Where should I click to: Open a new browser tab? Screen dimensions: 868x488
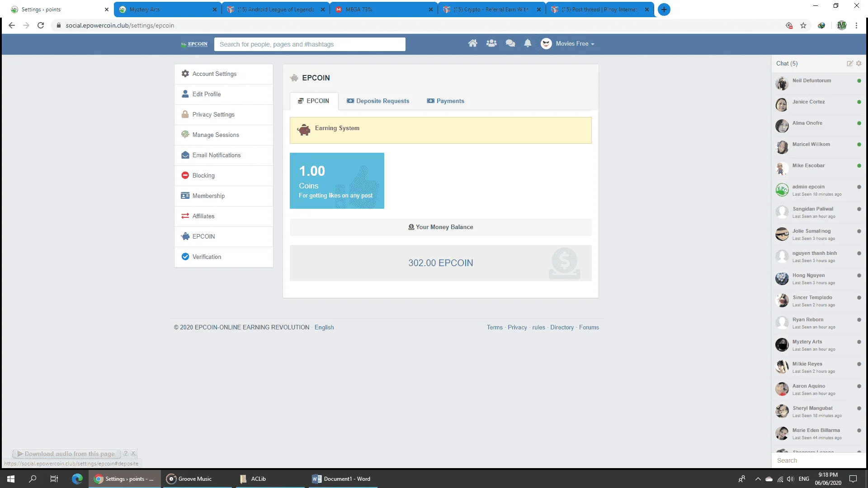tap(664, 9)
